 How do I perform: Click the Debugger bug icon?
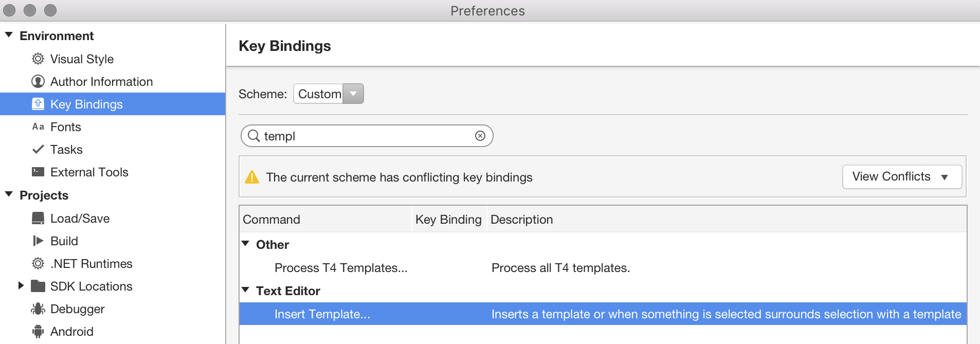pos(38,309)
